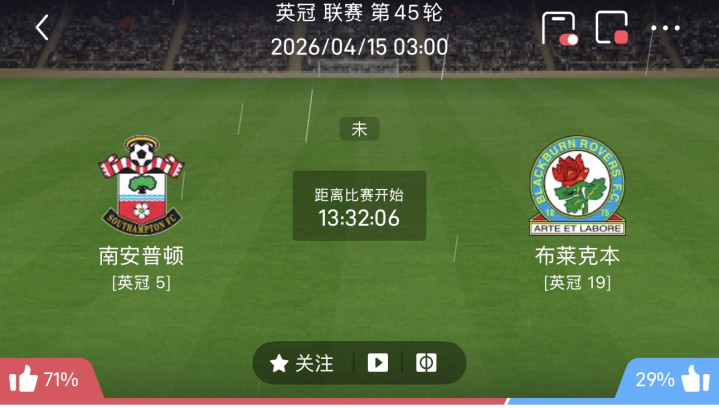Screen dimensions: 719x408
Task: Open the phone screen recording icon
Action: [559, 28]
